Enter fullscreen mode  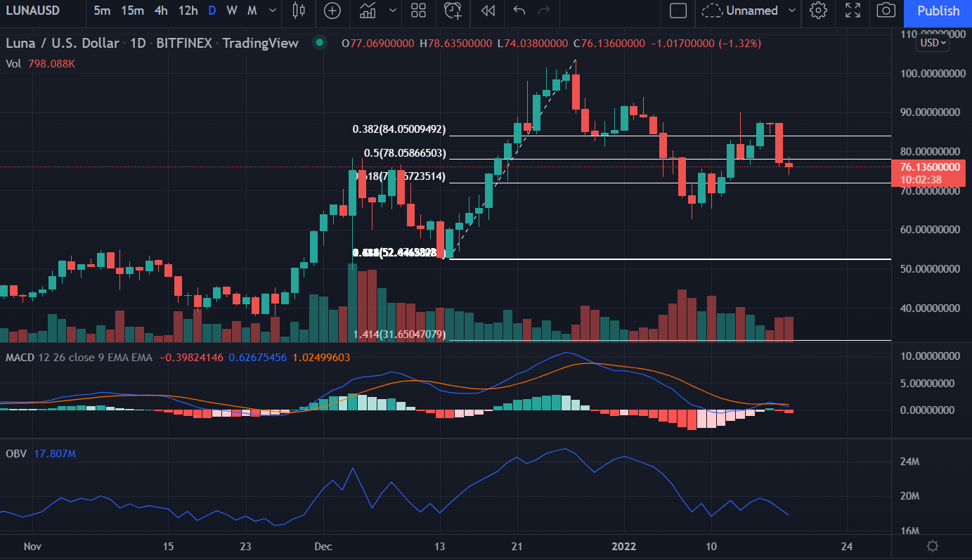pyautogui.click(x=853, y=11)
